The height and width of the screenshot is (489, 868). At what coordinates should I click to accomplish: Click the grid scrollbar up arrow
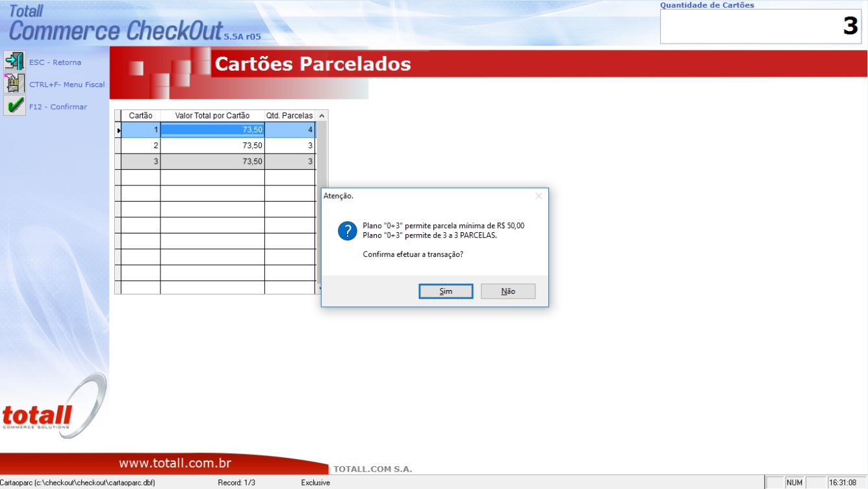click(x=322, y=116)
